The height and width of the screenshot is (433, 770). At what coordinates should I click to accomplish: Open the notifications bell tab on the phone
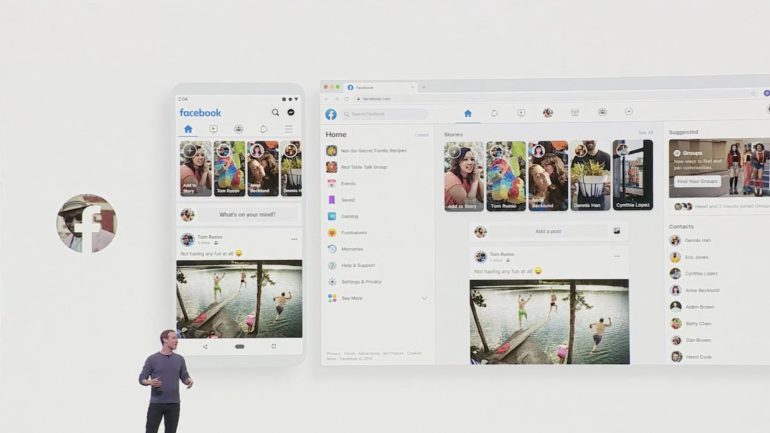264,129
